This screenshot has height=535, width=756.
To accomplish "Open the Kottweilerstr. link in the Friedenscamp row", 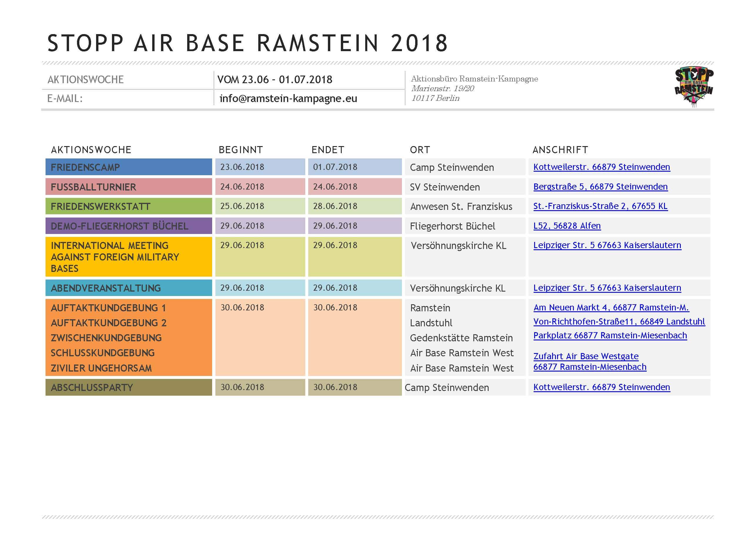I will pos(601,167).
